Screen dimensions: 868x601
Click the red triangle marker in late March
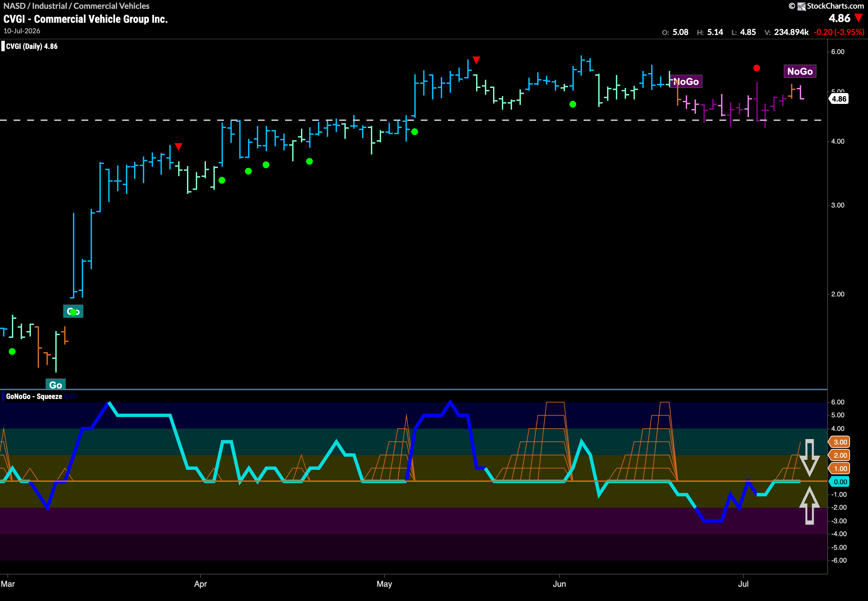coord(178,146)
